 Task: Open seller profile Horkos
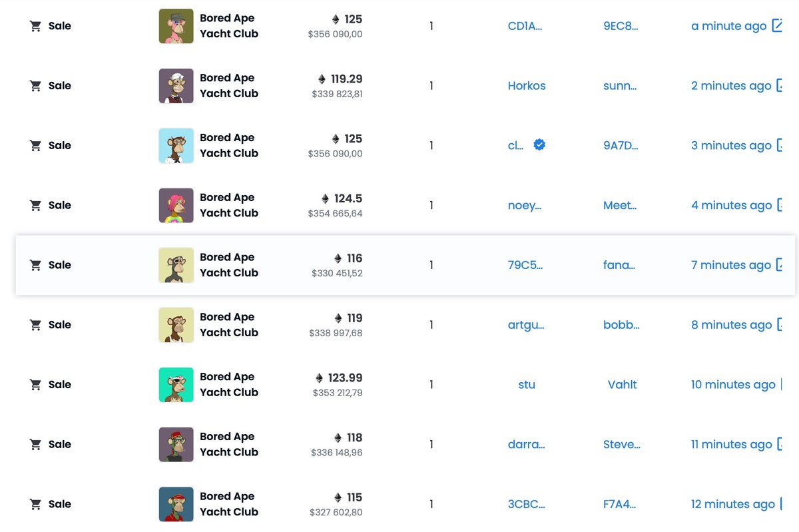tap(527, 86)
